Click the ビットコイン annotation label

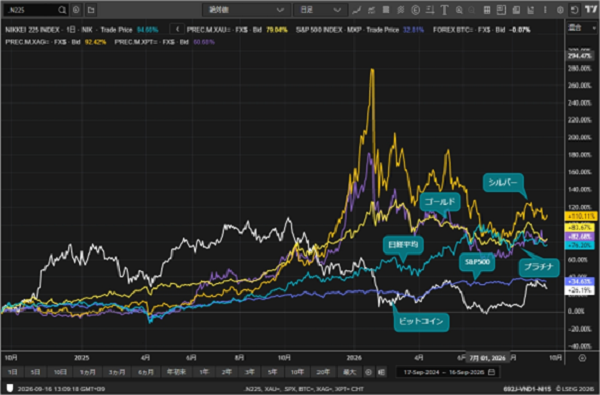click(421, 321)
